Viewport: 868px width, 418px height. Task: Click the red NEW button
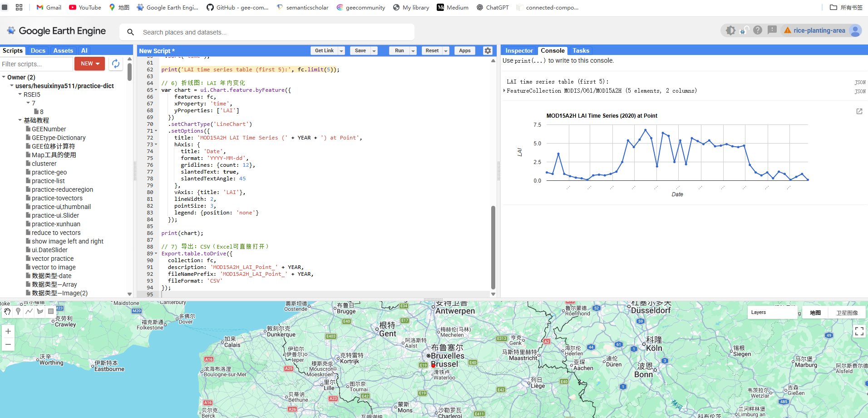(89, 64)
